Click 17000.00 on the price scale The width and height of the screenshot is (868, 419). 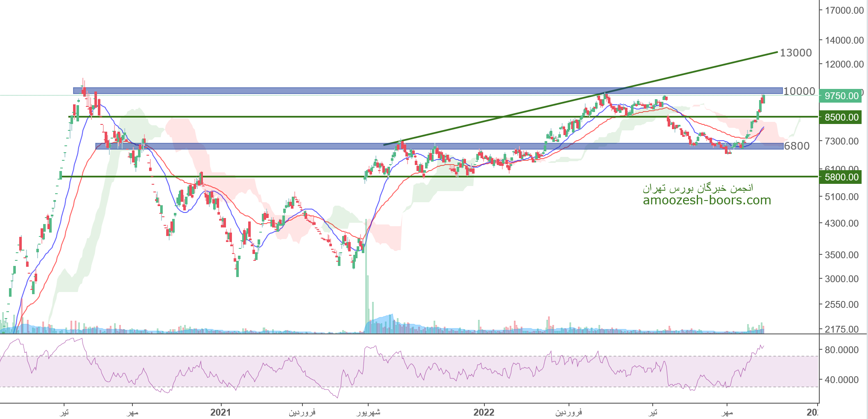[x=844, y=11]
